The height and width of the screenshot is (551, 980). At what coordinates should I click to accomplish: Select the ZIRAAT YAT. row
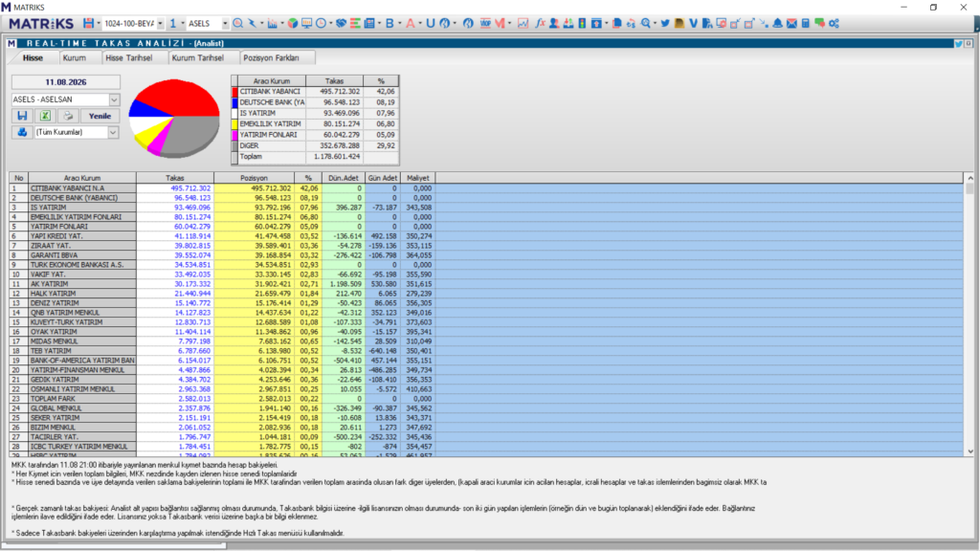tap(487, 246)
